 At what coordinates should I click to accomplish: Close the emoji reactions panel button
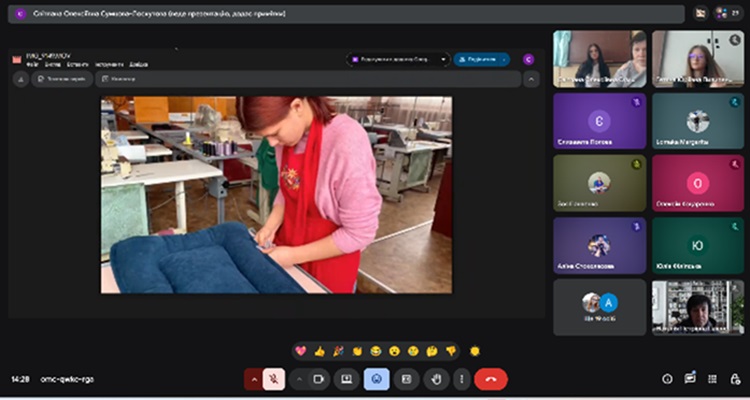tap(376, 379)
